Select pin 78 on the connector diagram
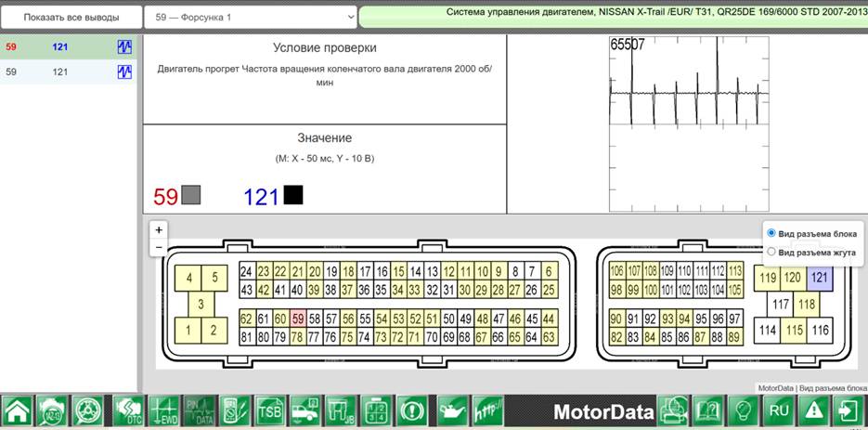This screenshot has height=430, width=868. coord(298,336)
